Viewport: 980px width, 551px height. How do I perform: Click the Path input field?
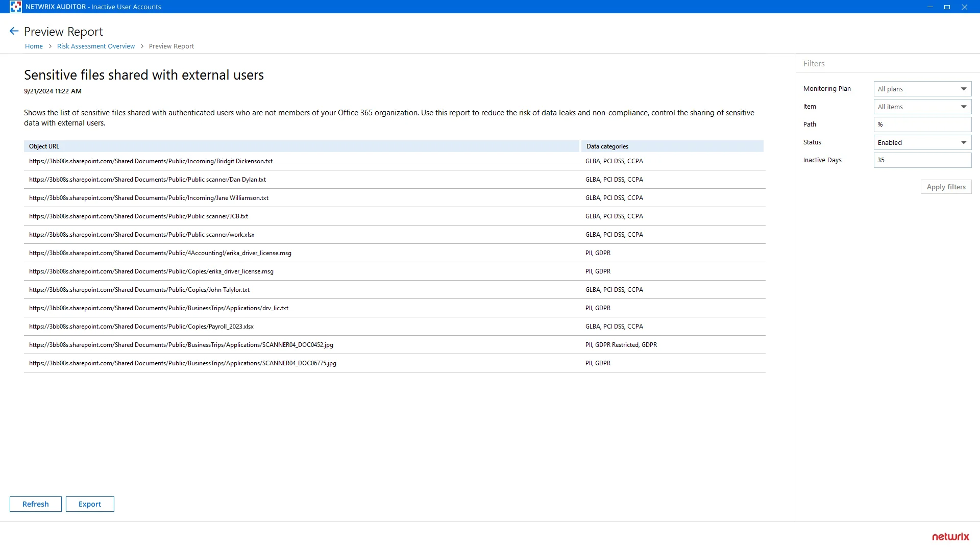(x=922, y=124)
